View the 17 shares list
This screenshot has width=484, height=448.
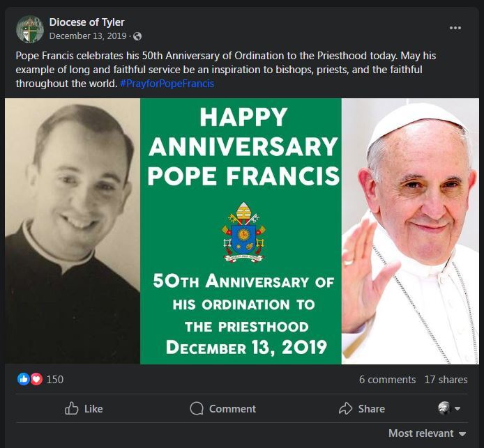(446, 380)
